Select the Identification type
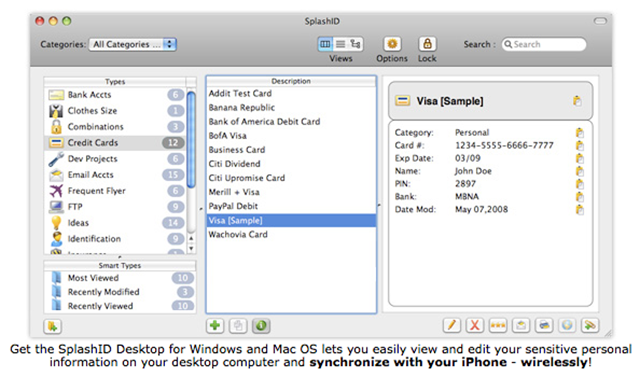 tap(115, 239)
